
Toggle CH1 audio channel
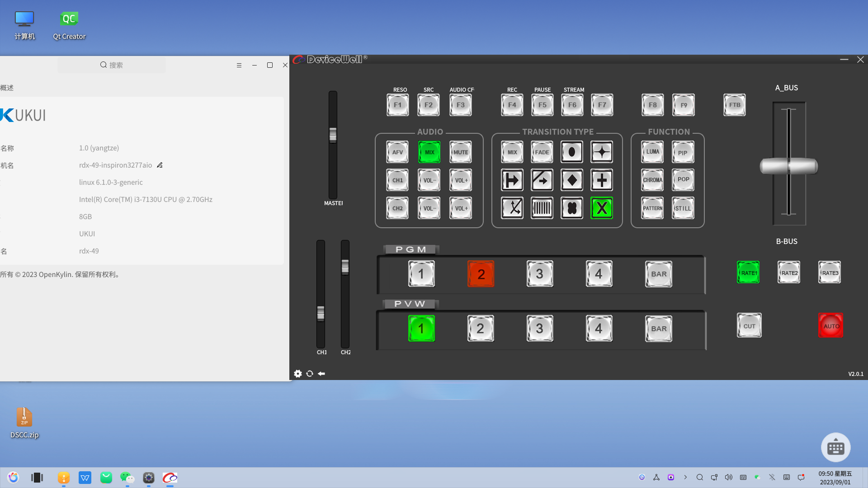tap(397, 180)
